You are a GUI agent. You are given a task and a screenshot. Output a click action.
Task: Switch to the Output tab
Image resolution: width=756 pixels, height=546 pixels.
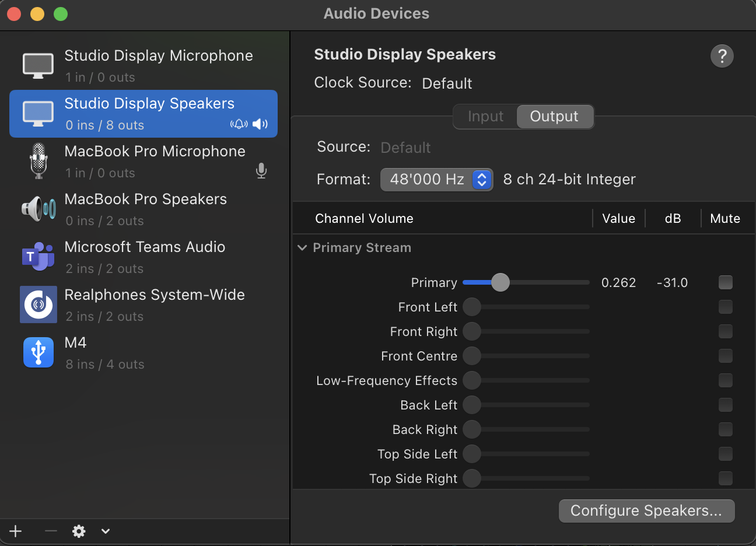click(554, 117)
